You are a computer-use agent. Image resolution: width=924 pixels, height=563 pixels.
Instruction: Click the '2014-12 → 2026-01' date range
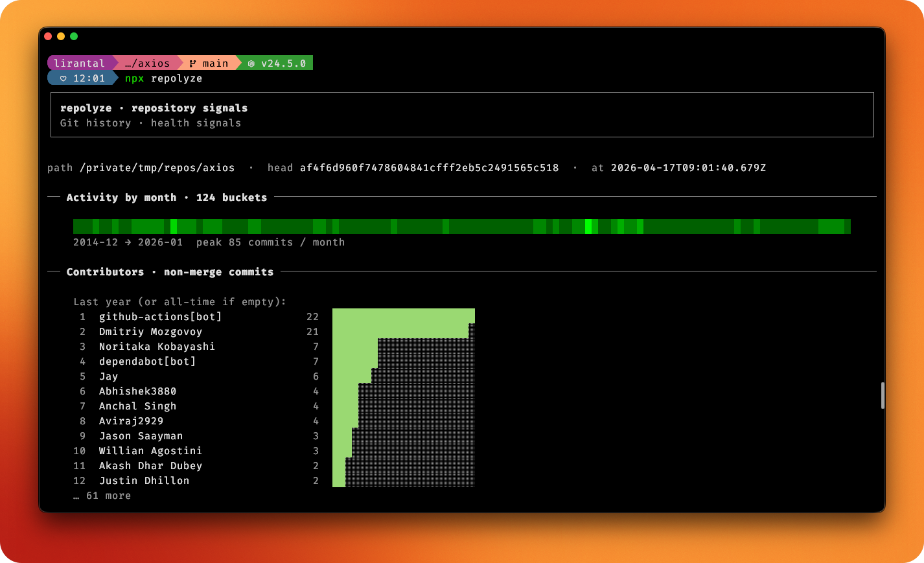click(x=128, y=242)
